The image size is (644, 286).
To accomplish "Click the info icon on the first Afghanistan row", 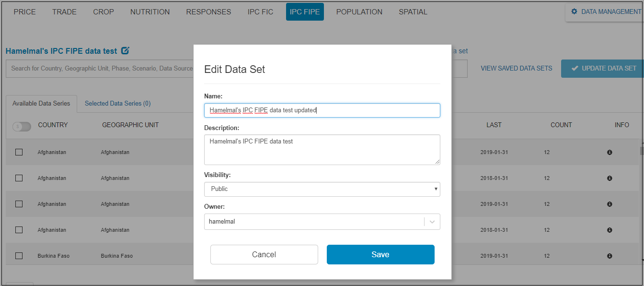I will point(609,152).
